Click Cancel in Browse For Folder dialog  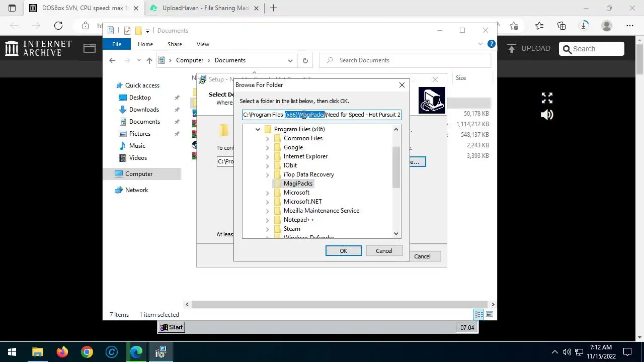click(x=384, y=251)
